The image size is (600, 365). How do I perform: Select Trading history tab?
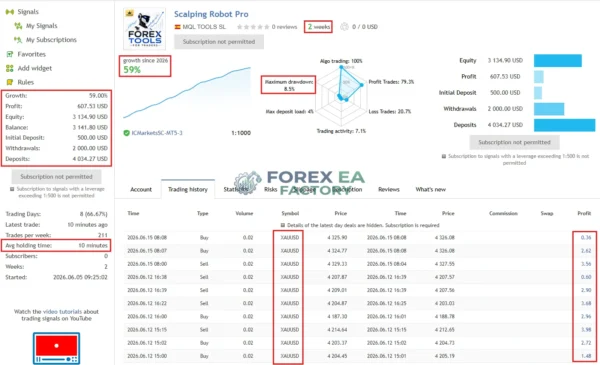[188, 189]
